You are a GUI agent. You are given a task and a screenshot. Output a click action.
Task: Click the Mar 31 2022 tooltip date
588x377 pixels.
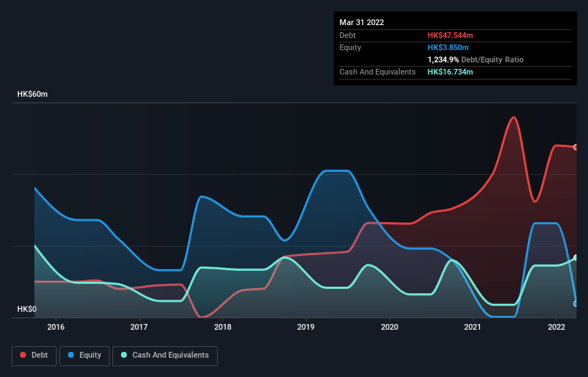(x=362, y=22)
